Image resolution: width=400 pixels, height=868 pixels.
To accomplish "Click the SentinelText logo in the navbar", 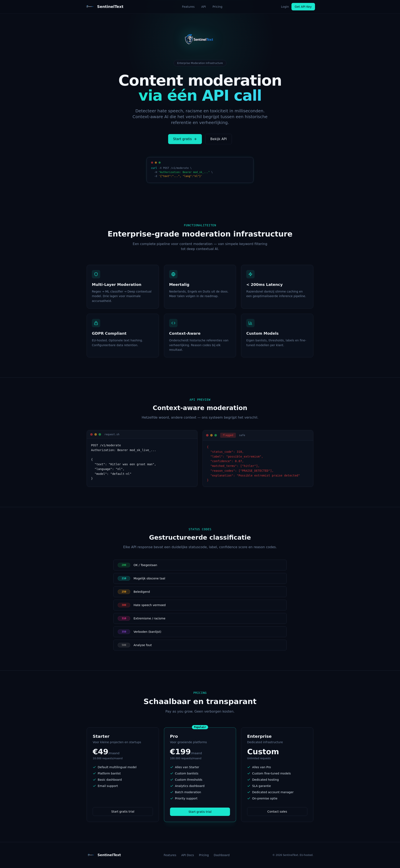I will 105,6.
